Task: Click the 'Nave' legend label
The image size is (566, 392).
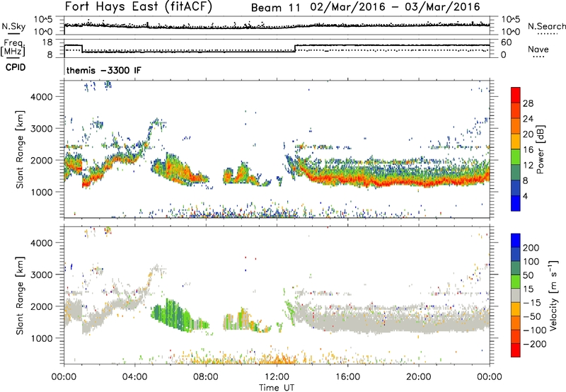Action: pyautogui.click(x=538, y=49)
